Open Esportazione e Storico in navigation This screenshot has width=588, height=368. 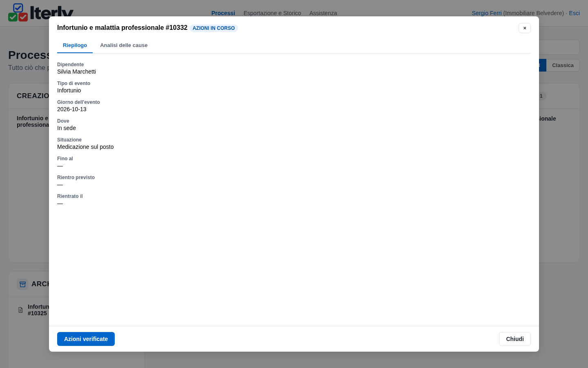[272, 13]
